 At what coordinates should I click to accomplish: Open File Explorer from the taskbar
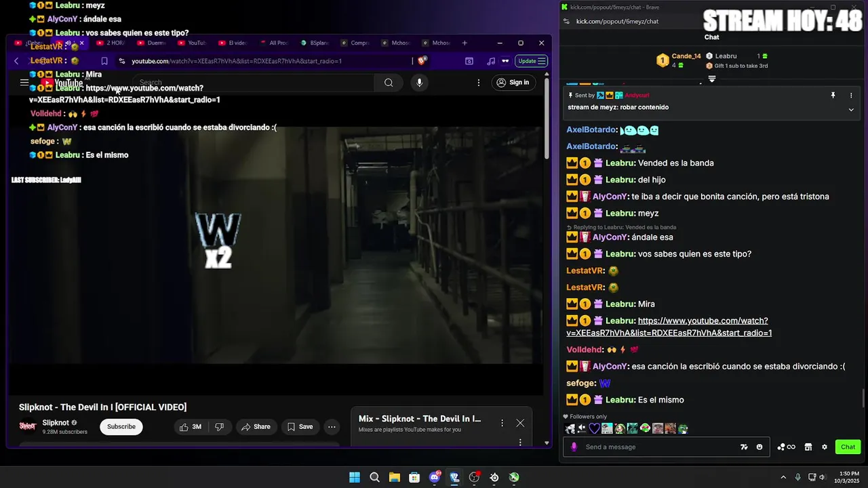[x=394, y=477]
